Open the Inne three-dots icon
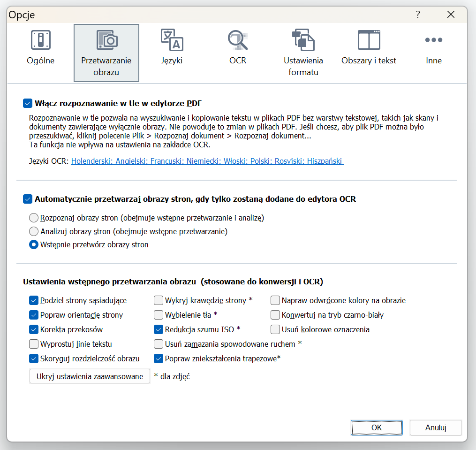The width and height of the screenshot is (476, 450). click(x=434, y=40)
